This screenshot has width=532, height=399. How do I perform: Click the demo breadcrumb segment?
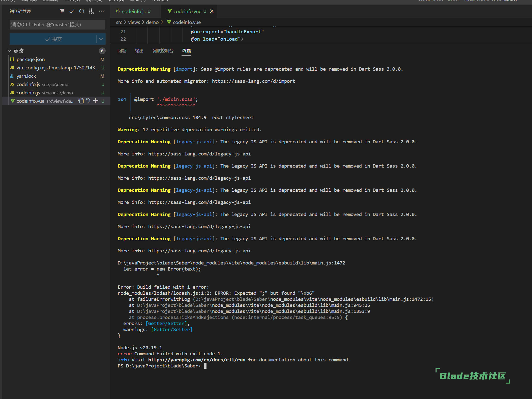click(152, 22)
